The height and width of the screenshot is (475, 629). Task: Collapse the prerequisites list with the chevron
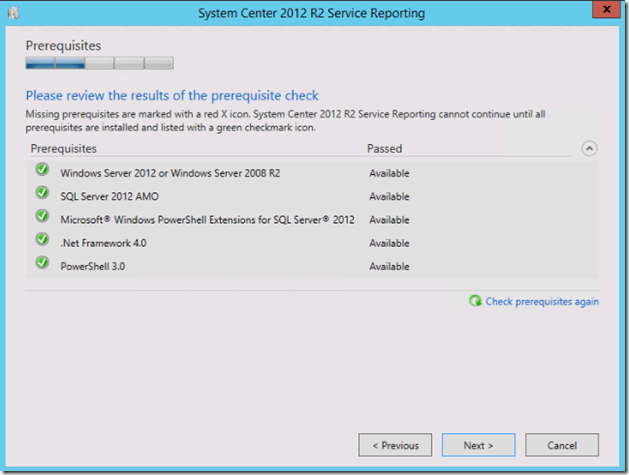589,149
